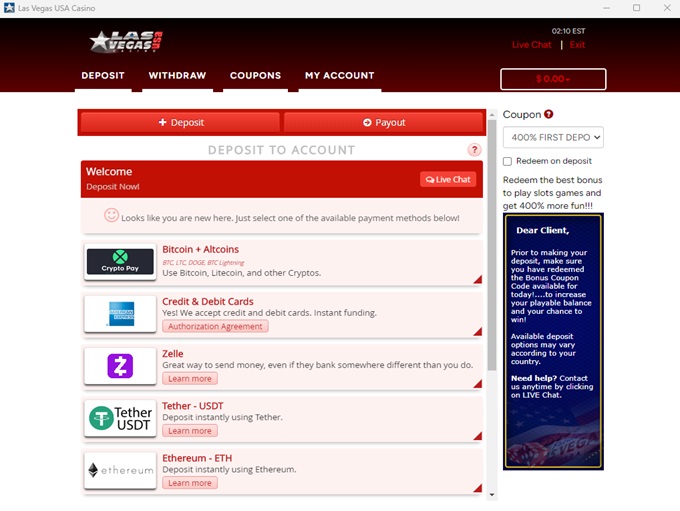Enable the Redeem on deposit checkbox
Screen dimensions: 680x511
(507, 161)
